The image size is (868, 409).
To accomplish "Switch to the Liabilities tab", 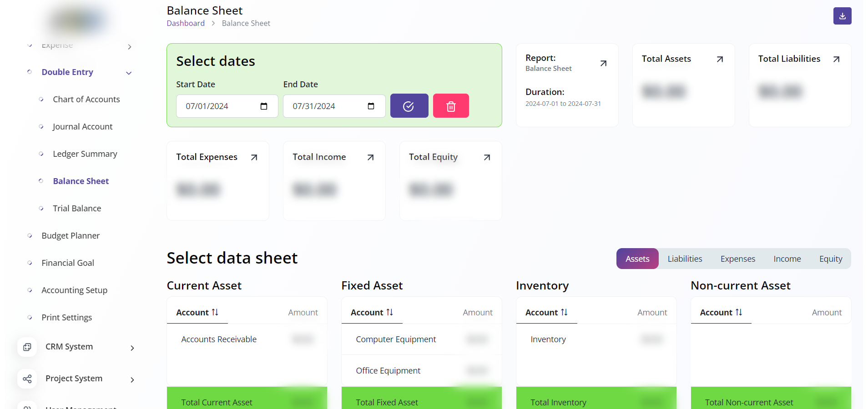I will (685, 259).
